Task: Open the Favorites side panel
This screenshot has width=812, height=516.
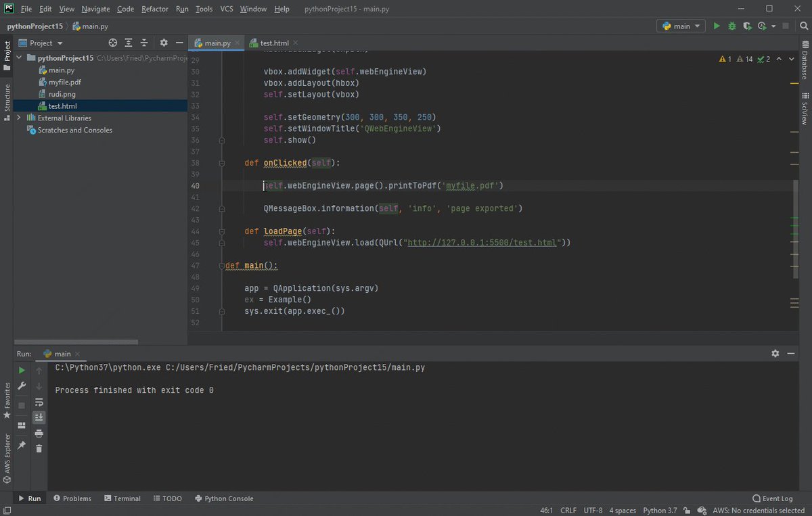Action: [x=7, y=400]
